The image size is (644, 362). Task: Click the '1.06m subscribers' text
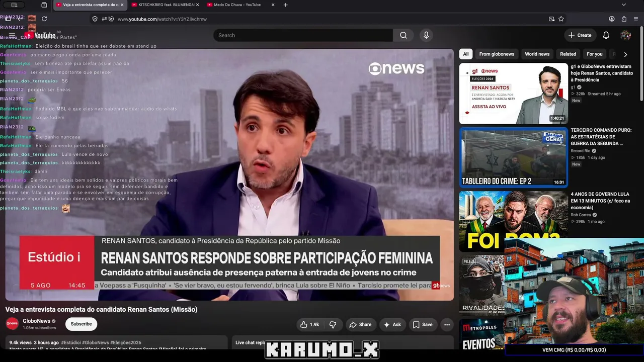coord(39,328)
